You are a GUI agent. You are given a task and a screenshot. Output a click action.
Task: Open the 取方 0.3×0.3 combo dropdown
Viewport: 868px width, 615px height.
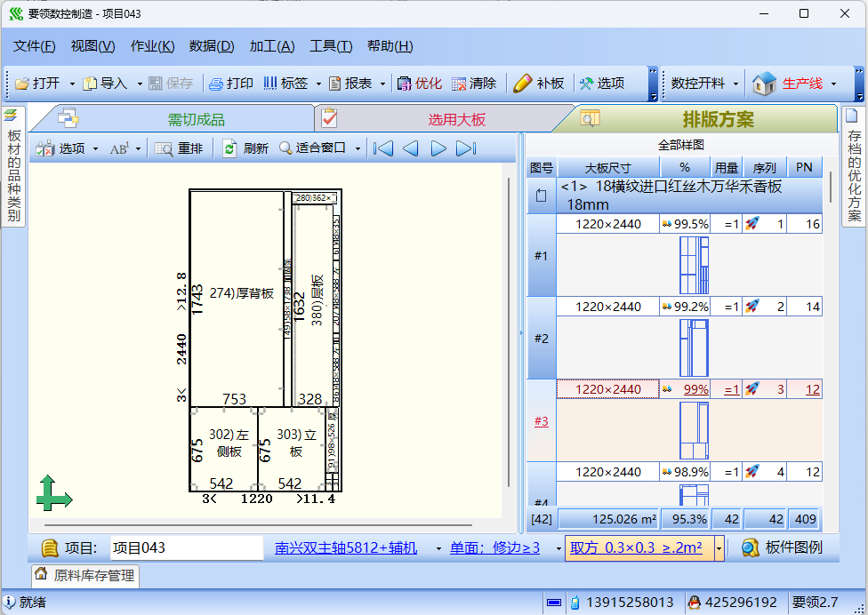[x=719, y=548]
